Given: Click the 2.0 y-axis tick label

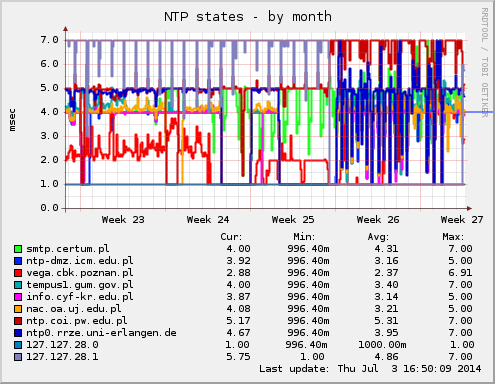Looking at the screenshot, I should coord(49,160).
